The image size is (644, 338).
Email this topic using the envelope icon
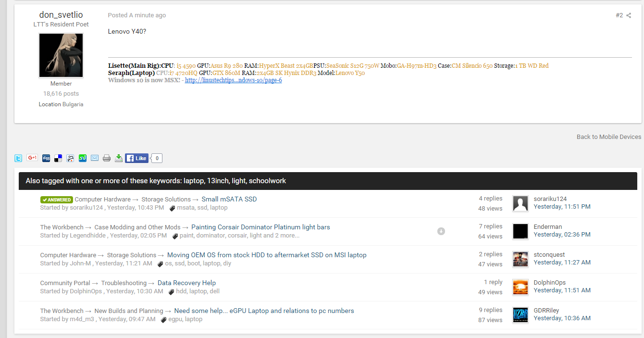pos(95,158)
